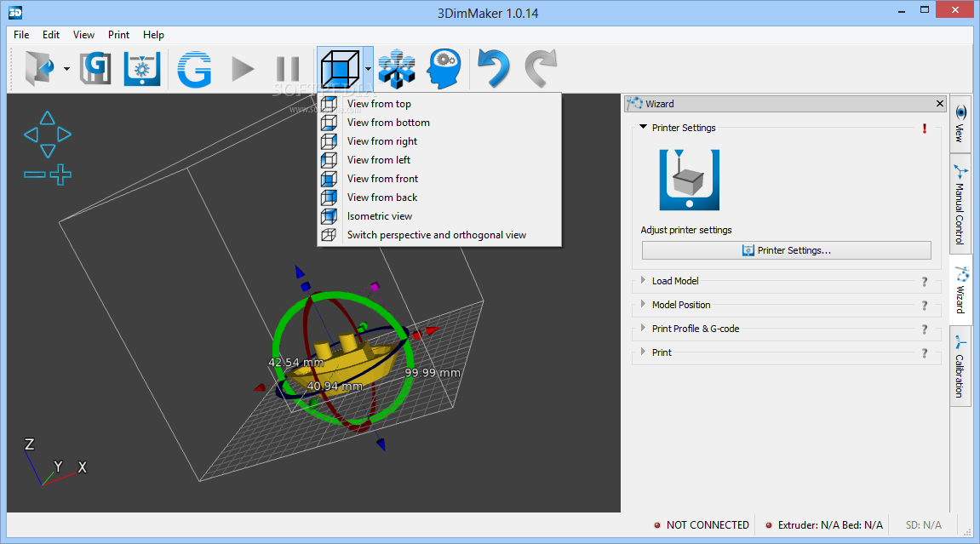Select View from top
Screen dimensions: 980x544
pyautogui.click(x=439, y=104)
